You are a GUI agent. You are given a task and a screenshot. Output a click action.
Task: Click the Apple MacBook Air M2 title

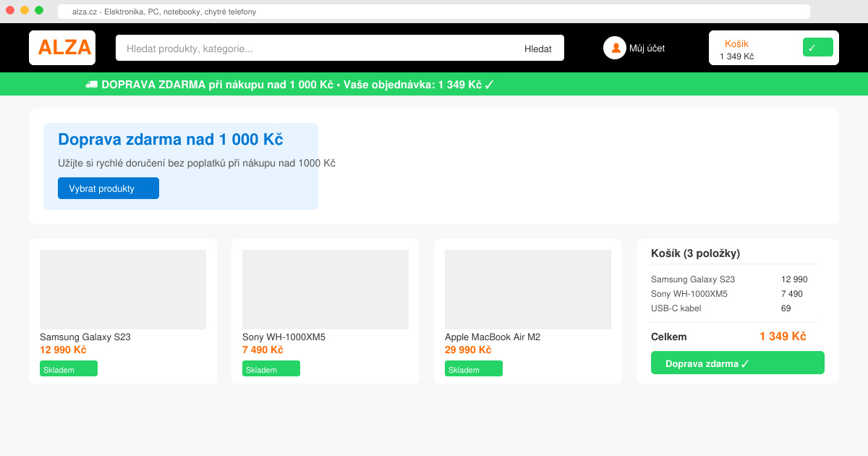pos(493,337)
